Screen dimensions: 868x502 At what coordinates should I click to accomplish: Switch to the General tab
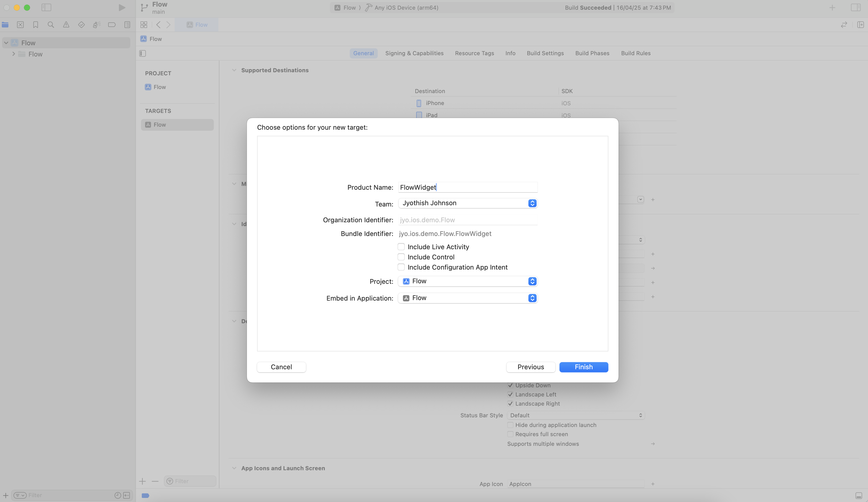point(363,53)
